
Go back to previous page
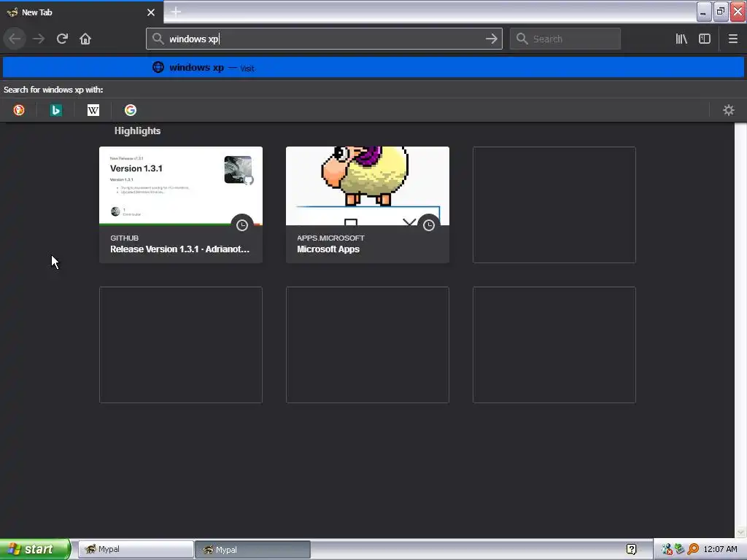pos(15,39)
